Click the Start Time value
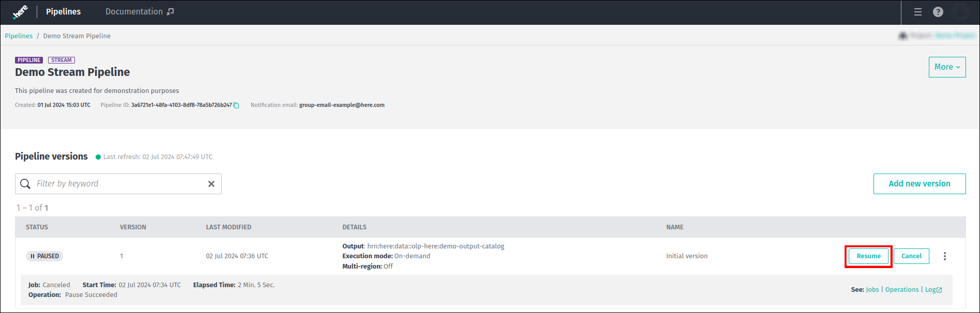Screen dimensions: 980x313 tap(150, 285)
